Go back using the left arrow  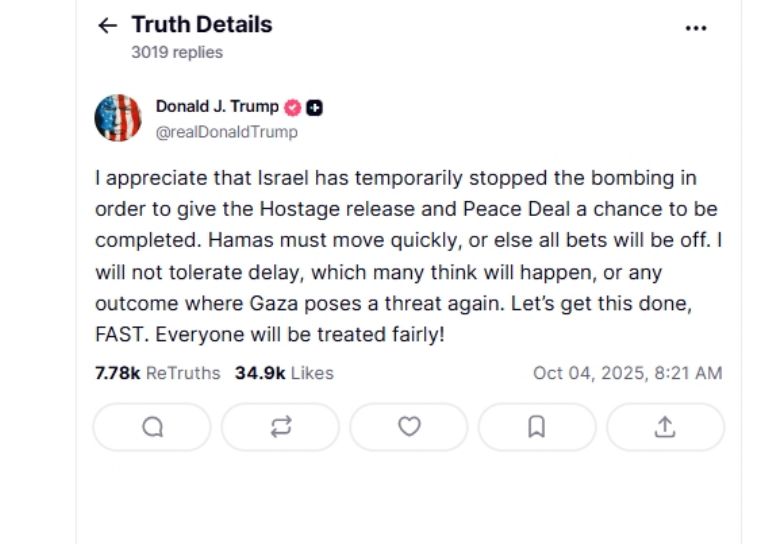(107, 26)
